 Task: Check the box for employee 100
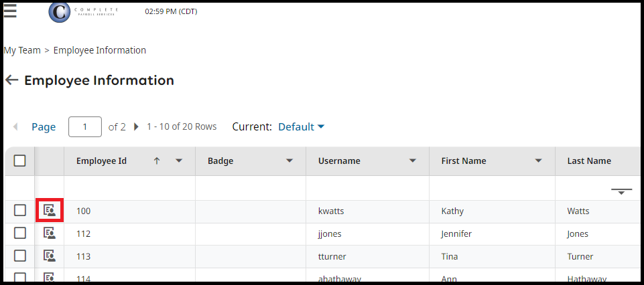[x=20, y=211]
